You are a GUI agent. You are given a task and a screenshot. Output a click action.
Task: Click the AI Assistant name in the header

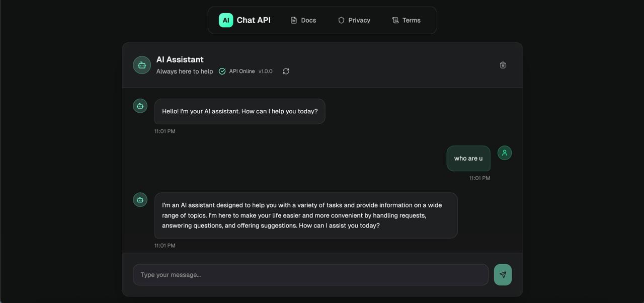[180, 59]
